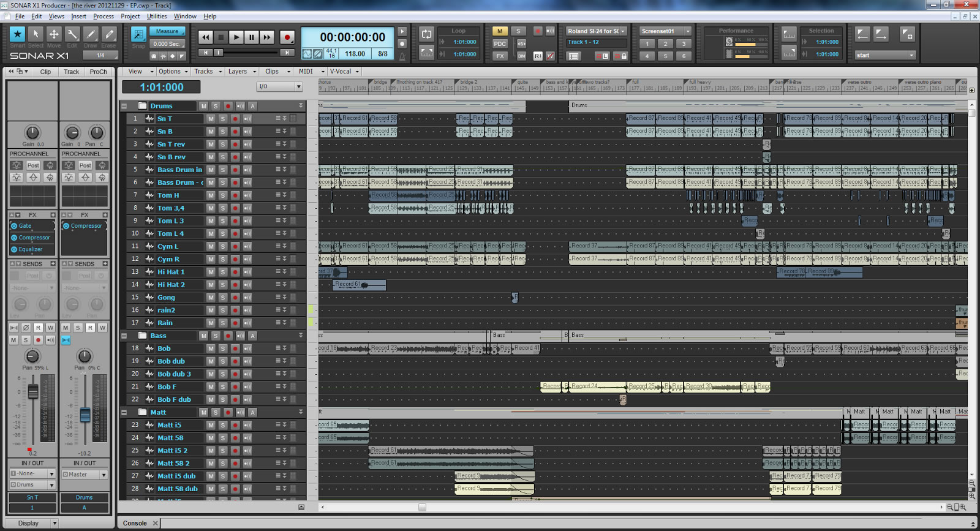The image size is (980, 531).
Task: Start playback with the Play button
Action: coord(236,37)
